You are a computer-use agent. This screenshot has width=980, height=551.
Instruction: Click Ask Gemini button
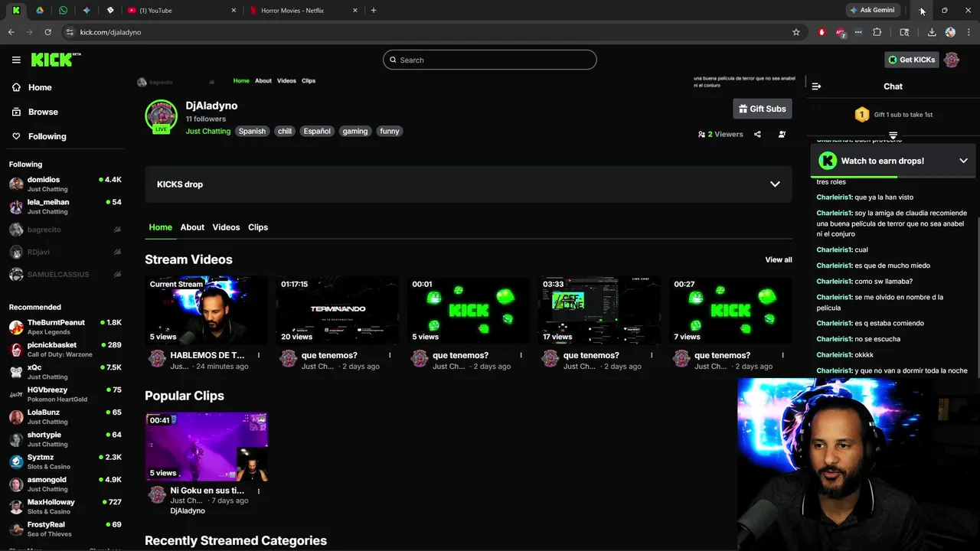[872, 10]
